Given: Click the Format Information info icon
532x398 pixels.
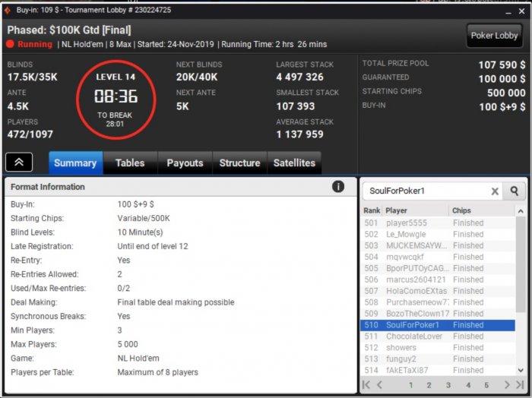Looking at the screenshot, I should pos(338,186).
